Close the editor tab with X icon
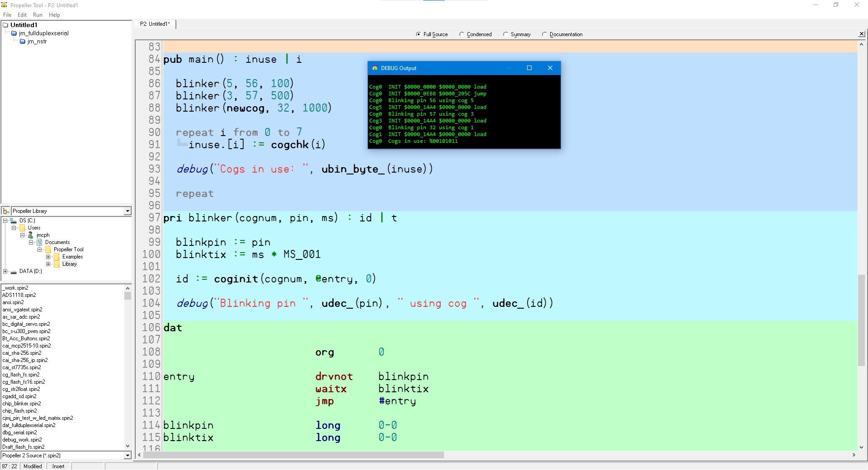This screenshot has height=470, width=868. coord(862,34)
